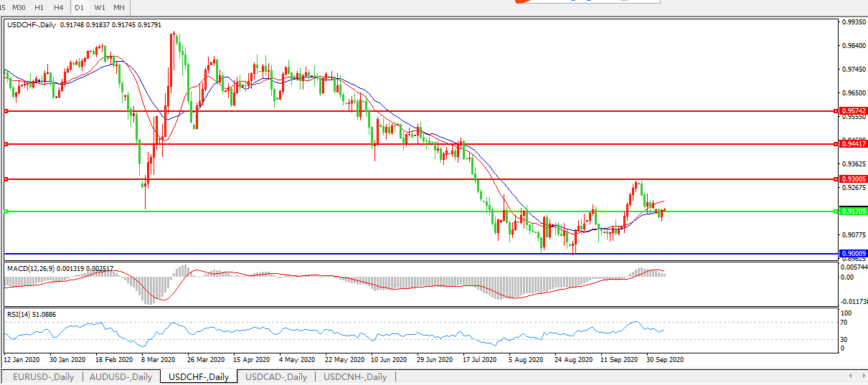Select the blue 0.90009 support label

pyautogui.click(x=854, y=254)
